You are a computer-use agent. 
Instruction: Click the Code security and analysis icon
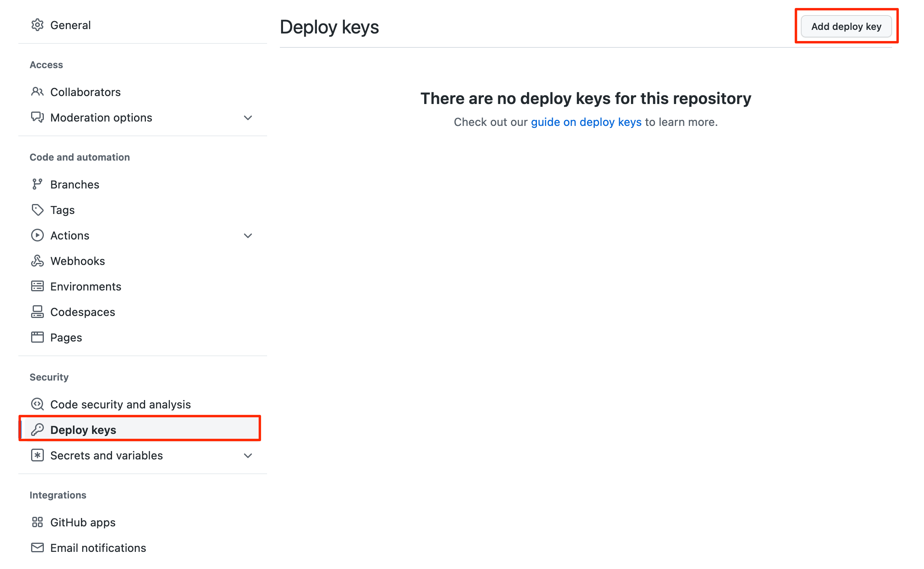(x=37, y=404)
